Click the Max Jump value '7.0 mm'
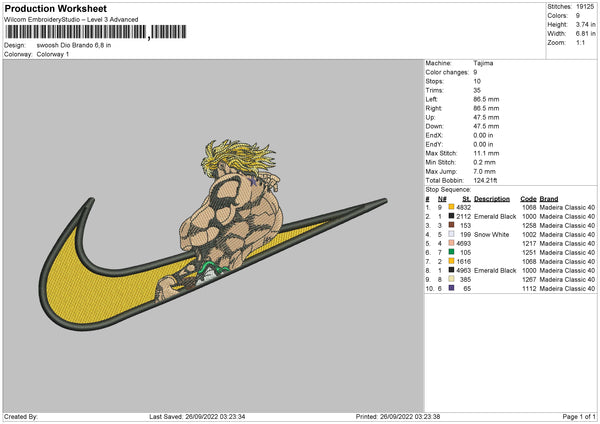This screenshot has width=600, height=424. pos(484,171)
